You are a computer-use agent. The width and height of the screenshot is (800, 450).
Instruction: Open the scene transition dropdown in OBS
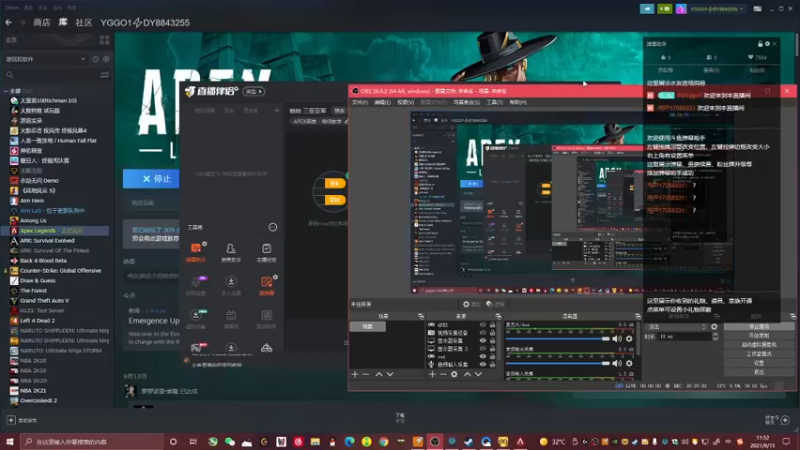[677, 327]
